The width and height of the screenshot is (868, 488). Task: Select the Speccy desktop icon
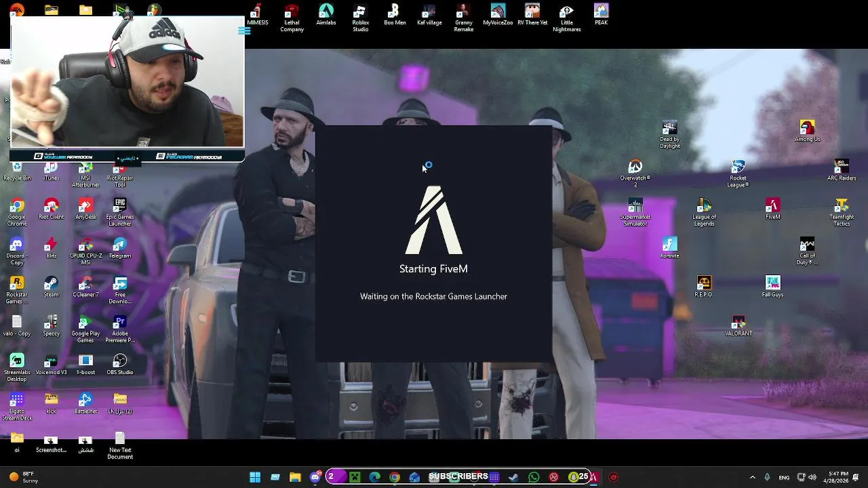pyautogui.click(x=51, y=325)
